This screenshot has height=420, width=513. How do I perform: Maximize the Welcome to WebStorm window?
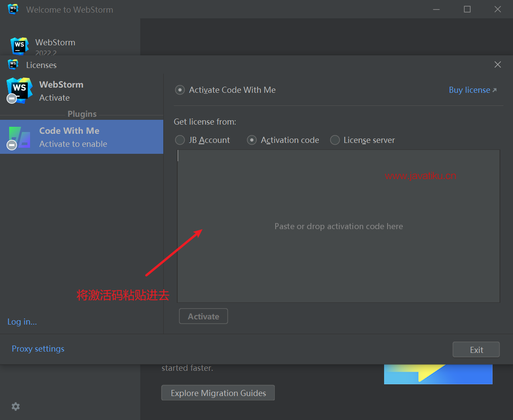pos(467,9)
